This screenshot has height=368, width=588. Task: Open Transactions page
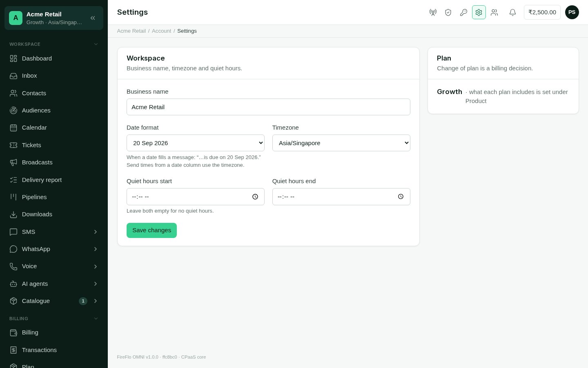54,350
